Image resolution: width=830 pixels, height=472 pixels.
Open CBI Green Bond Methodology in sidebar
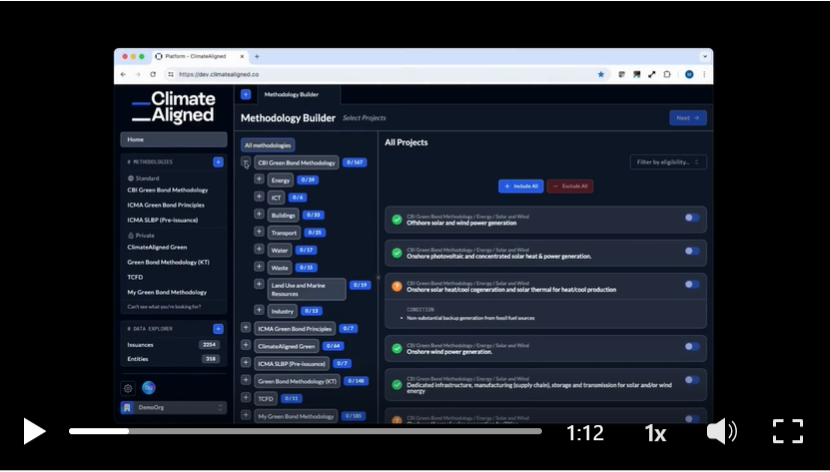(x=167, y=190)
